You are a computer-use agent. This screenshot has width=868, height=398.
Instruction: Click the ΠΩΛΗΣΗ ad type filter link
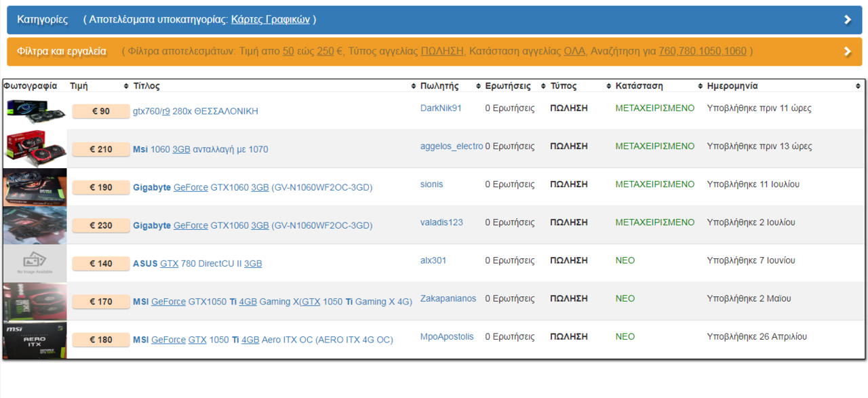point(442,52)
